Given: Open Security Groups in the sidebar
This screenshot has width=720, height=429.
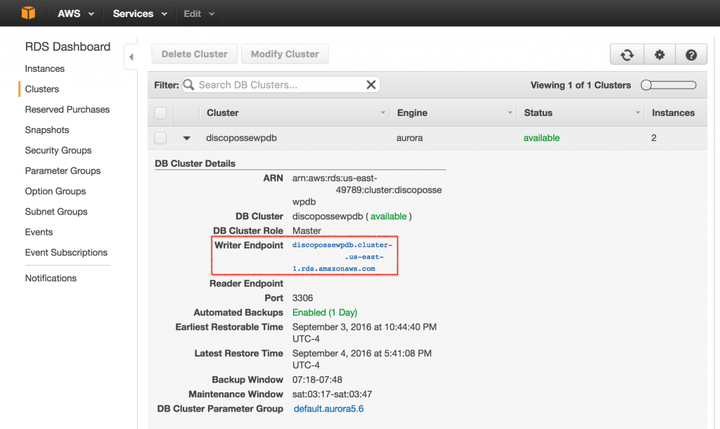Looking at the screenshot, I should click(x=58, y=150).
